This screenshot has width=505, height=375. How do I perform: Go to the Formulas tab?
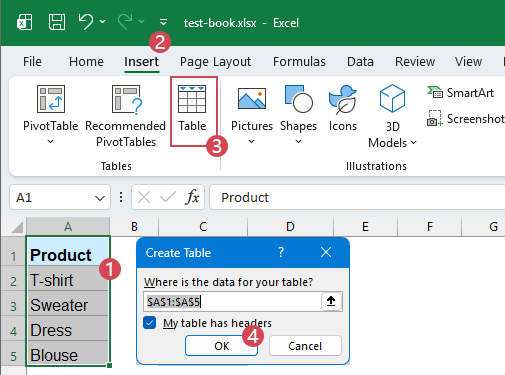299,62
